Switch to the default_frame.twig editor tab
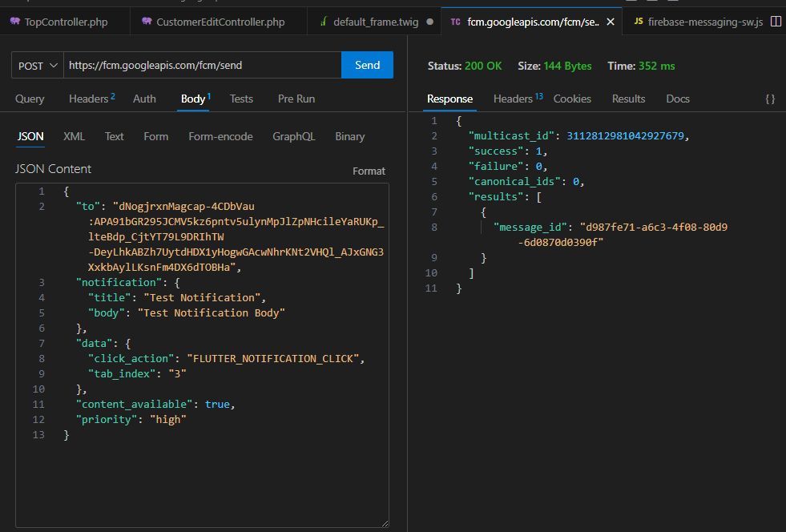Screen dimensions: 786x532 coord(374,22)
